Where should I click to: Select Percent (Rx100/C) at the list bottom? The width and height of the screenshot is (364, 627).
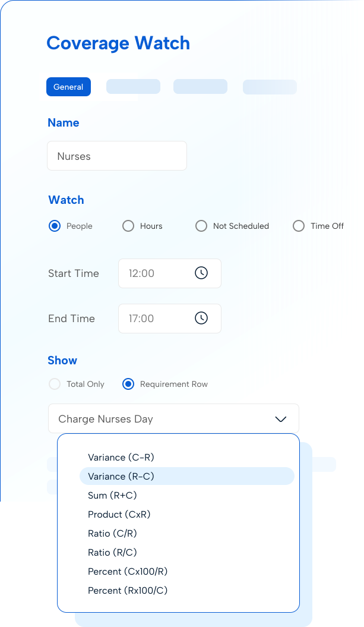click(127, 590)
